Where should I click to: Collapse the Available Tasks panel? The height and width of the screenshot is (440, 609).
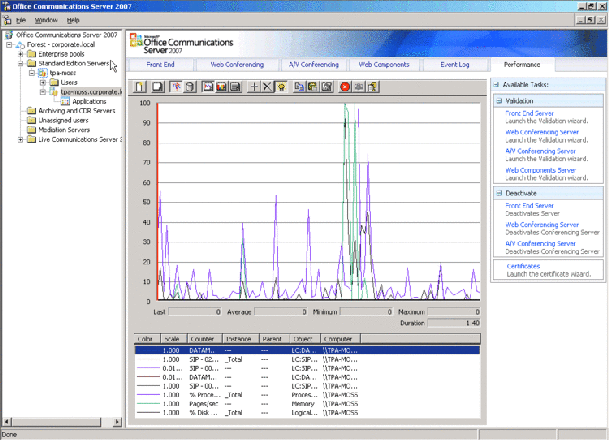[496, 84]
